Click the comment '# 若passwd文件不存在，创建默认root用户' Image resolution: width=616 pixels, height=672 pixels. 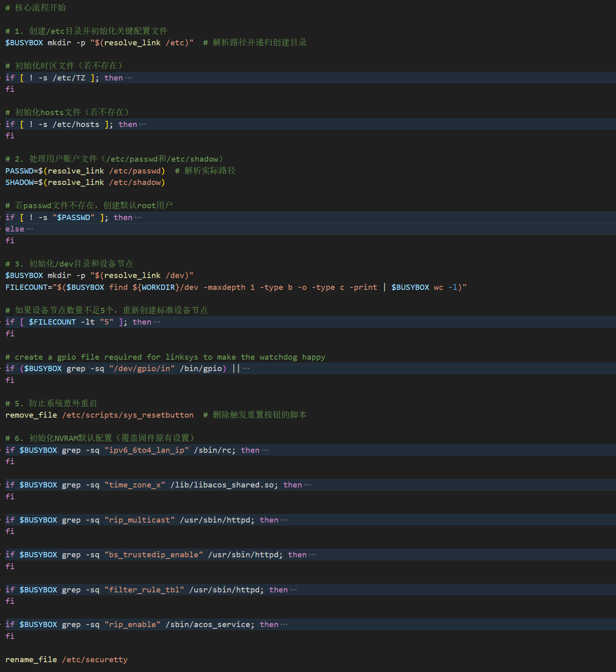pyautogui.click(x=89, y=205)
